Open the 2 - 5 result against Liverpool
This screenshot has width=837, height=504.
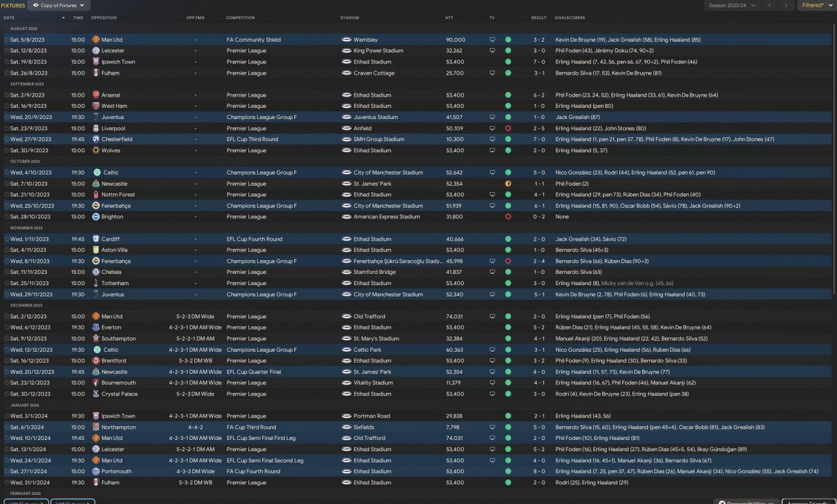[539, 129]
